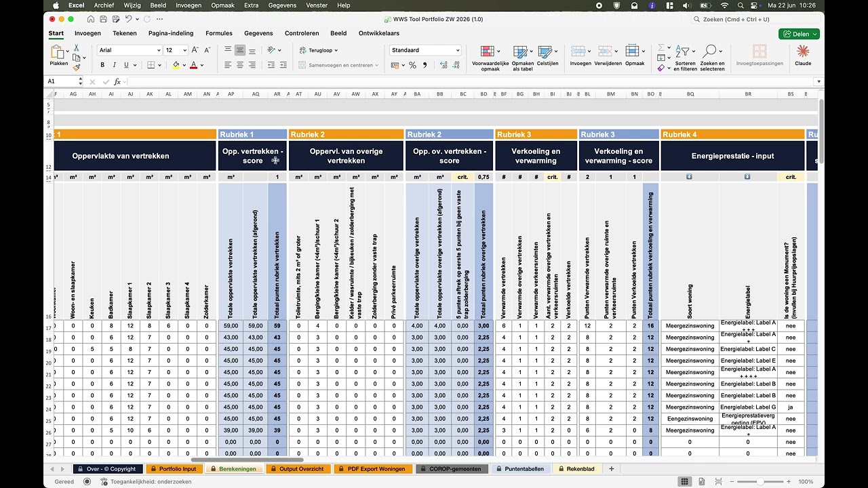The width and height of the screenshot is (868, 488).
Task: Launch the Claude add-in button
Action: pyautogui.click(x=803, y=56)
